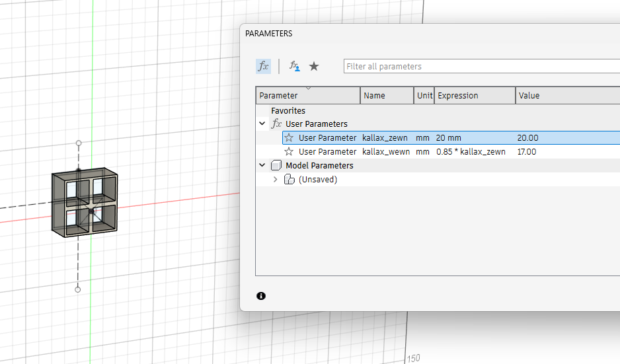This screenshot has height=364, width=620.
Task: Click the Name column header
Action: point(374,96)
